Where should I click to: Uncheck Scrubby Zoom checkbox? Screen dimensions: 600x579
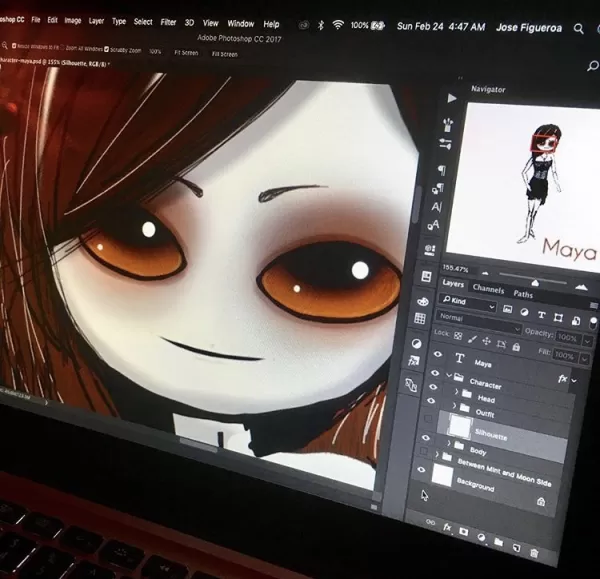pyautogui.click(x=107, y=49)
